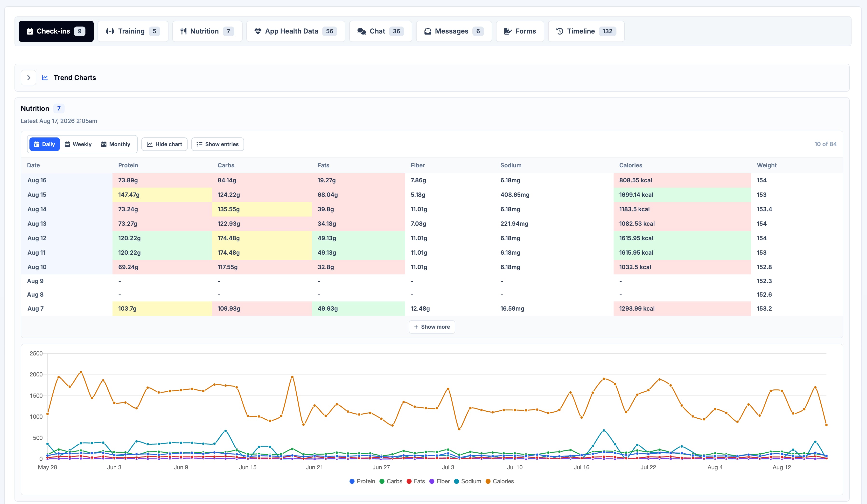867x504 pixels.
Task: Click the Aug 7 fiber value 12.48g
Action: (x=420, y=309)
